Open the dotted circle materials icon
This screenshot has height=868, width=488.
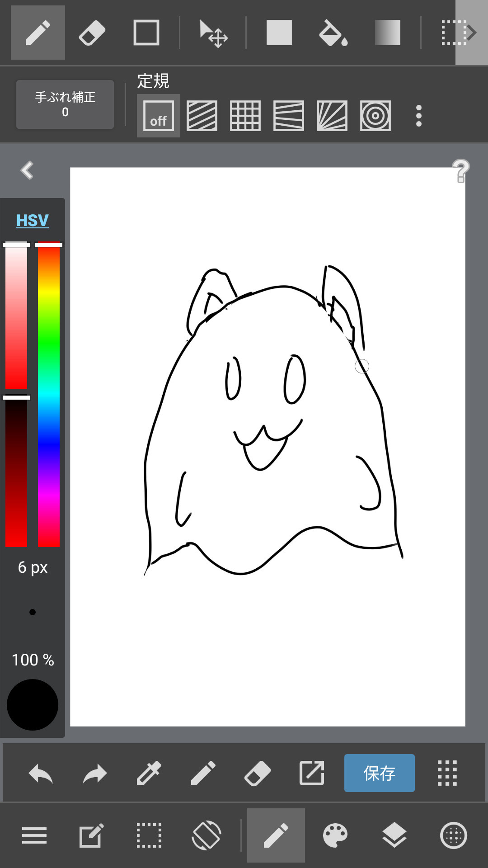[x=454, y=835]
